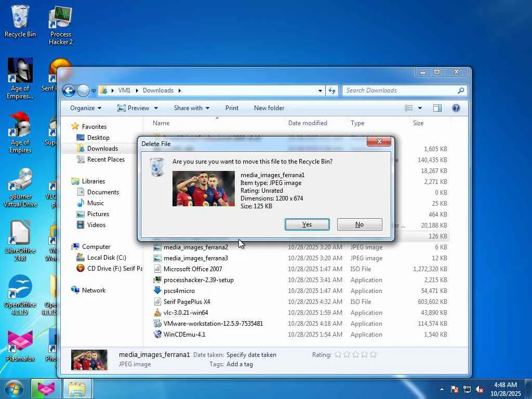Open the Music library
Viewport: 532px width, 399px height.
90,203
